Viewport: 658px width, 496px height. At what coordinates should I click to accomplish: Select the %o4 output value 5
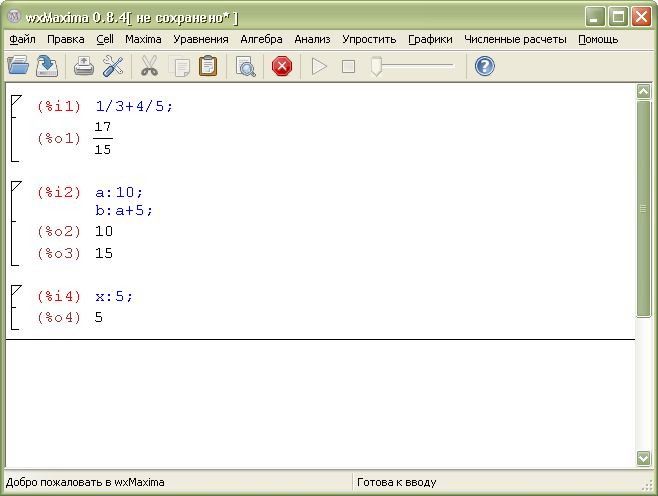point(99,317)
